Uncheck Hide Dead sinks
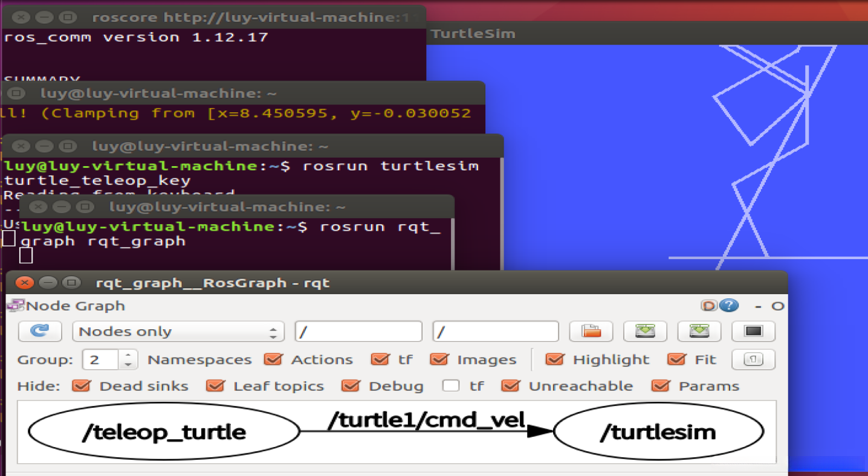This screenshot has height=476, width=868. pyautogui.click(x=81, y=386)
